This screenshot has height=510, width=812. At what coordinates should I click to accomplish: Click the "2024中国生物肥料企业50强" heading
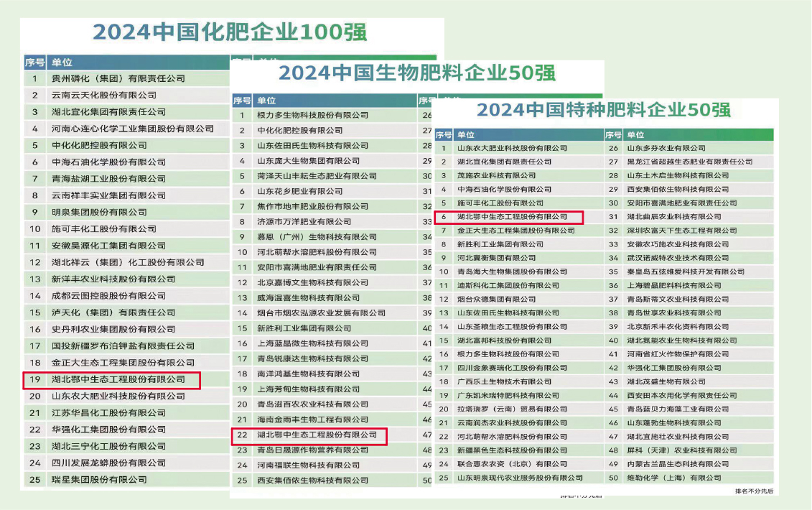pyautogui.click(x=416, y=73)
